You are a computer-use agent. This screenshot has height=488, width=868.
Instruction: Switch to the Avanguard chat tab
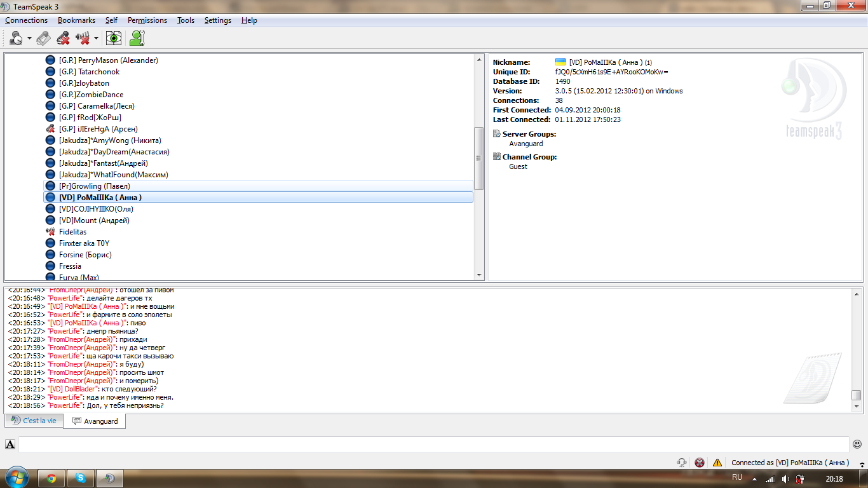tap(94, 421)
